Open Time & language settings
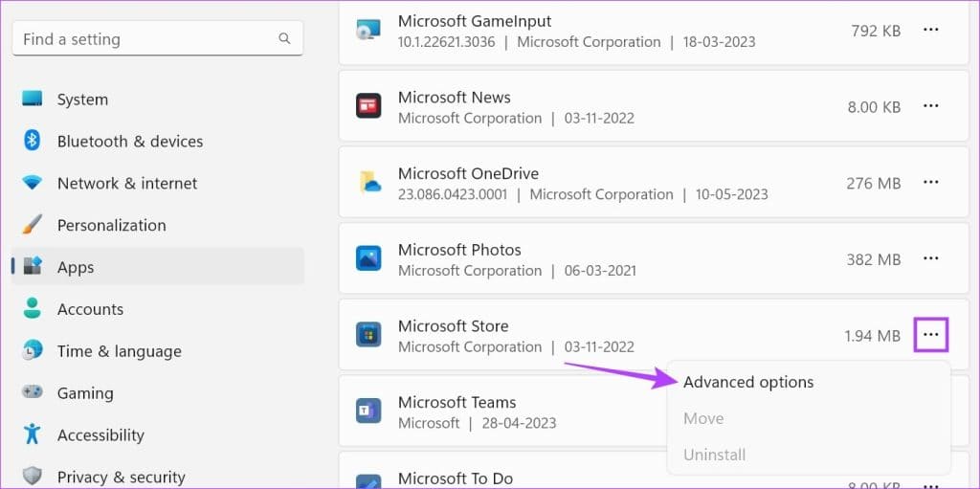Viewport: 980px width, 489px height. [119, 351]
